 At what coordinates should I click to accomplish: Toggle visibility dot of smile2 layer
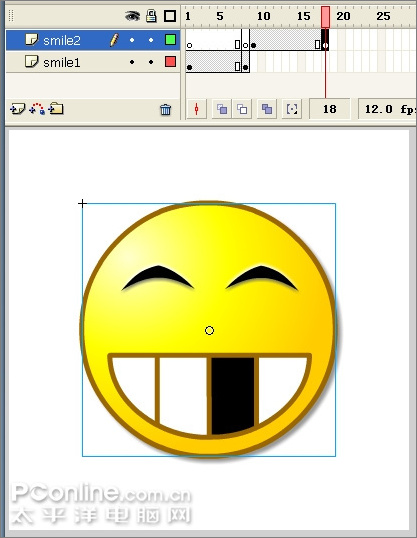(132, 40)
